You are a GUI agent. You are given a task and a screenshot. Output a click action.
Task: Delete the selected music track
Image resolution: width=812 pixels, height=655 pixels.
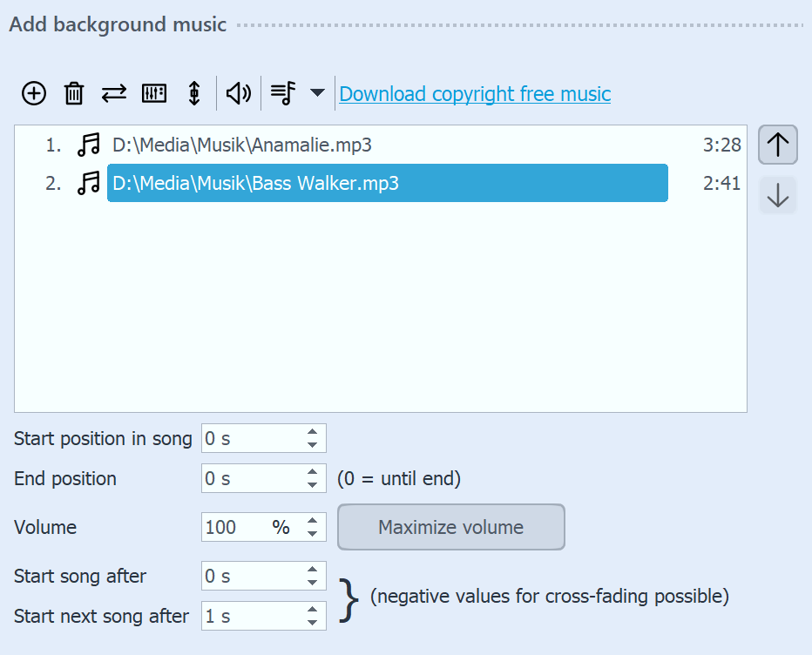tap(74, 93)
